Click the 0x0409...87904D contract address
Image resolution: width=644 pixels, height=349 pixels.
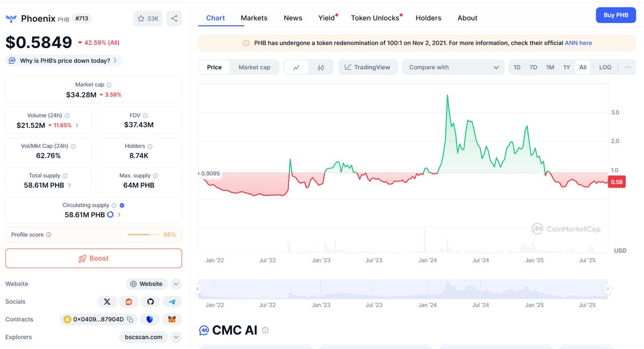(99, 320)
